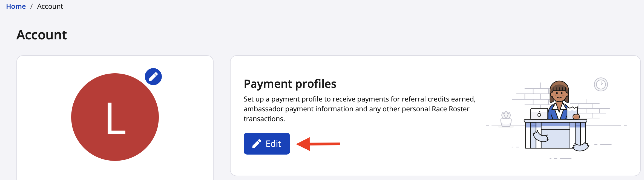
Task: Click the white letter L in avatar
Action: pos(116,118)
